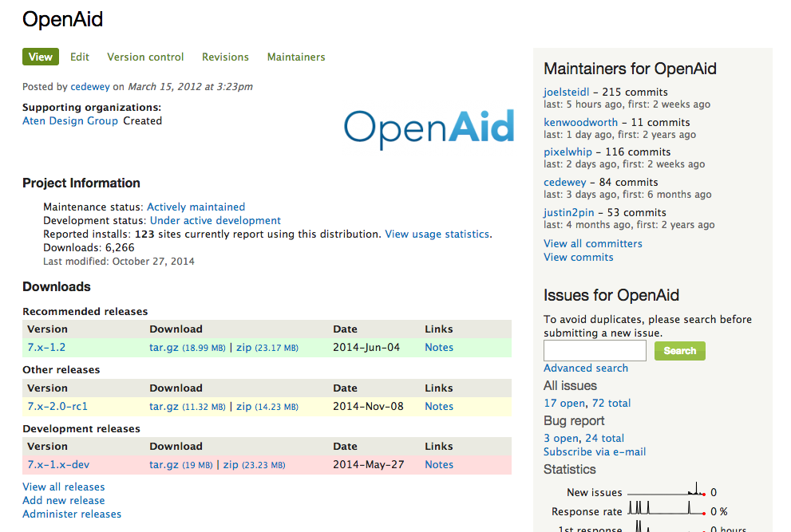Click View all releases

[64, 487]
